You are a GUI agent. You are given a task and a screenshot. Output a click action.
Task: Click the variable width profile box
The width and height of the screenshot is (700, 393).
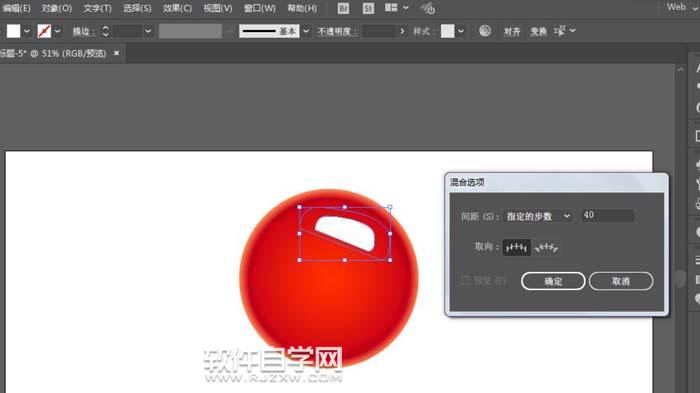(x=190, y=31)
